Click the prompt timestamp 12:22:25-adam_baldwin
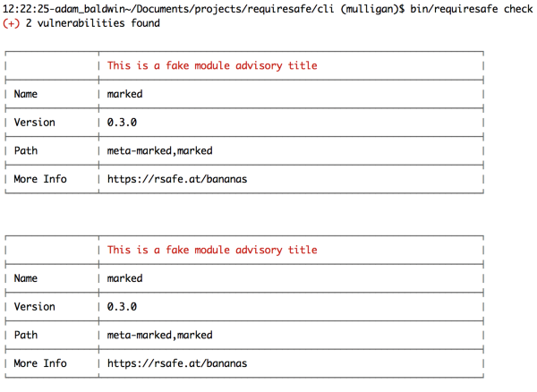Viewport: 537px width, 392px height. (63, 9)
